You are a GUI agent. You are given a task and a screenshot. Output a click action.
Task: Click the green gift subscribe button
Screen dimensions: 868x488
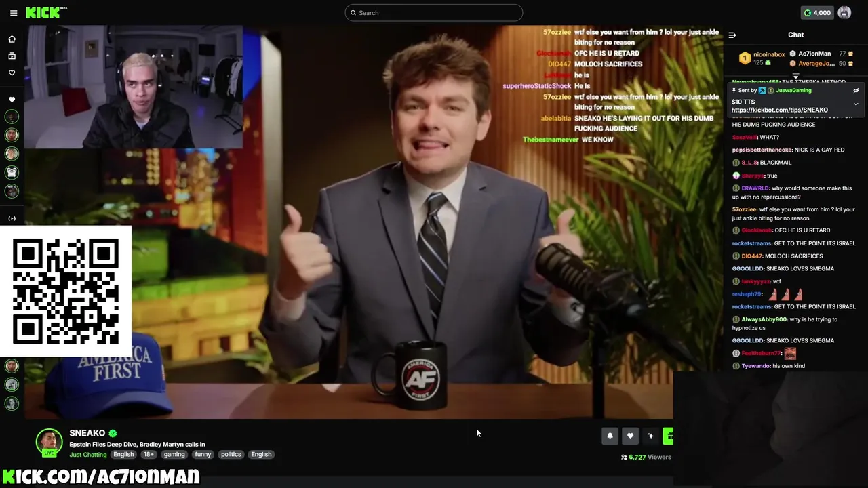pyautogui.click(x=668, y=436)
